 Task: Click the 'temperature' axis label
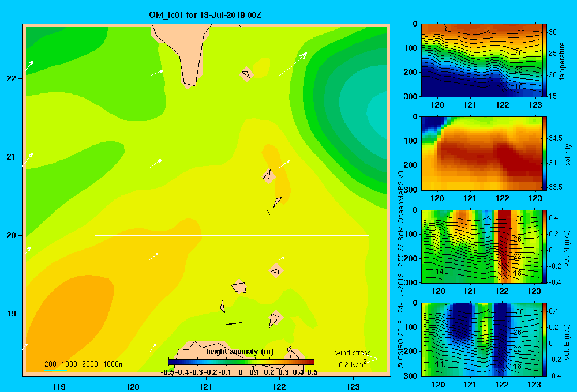[562, 61]
